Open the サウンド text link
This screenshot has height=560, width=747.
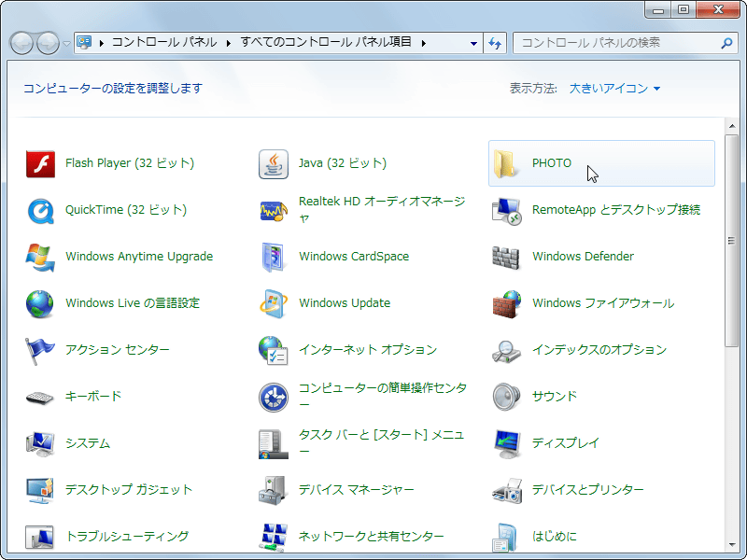pos(555,396)
